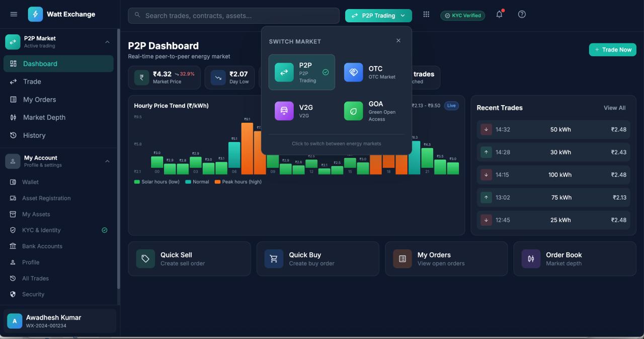Image resolution: width=644 pixels, height=339 pixels.
Task: Open the Quick Sell tag icon
Action: pyautogui.click(x=145, y=259)
